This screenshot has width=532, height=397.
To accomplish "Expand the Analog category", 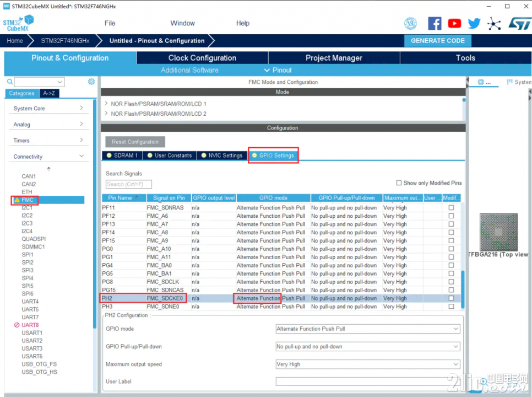I will point(48,124).
